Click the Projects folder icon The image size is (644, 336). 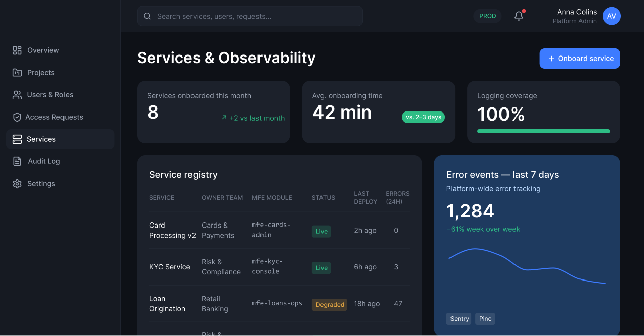17,73
